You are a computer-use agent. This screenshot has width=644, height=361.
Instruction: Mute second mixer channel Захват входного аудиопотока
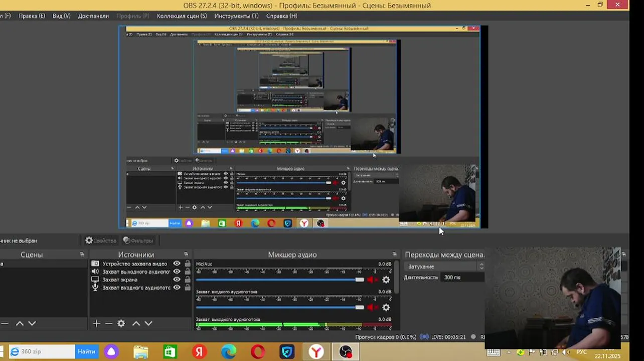(x=372, y=307)
